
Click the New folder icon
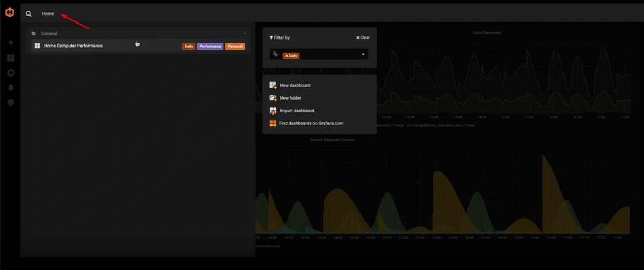[273, 98]
